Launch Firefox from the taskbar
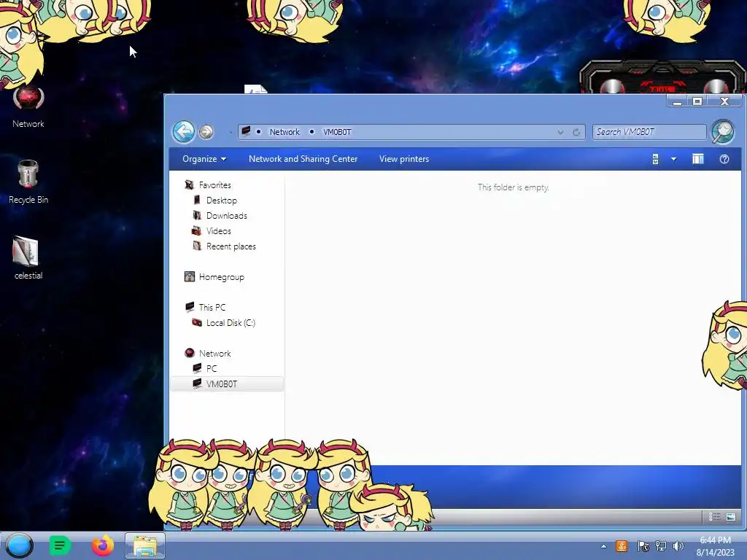 (102, 545)
